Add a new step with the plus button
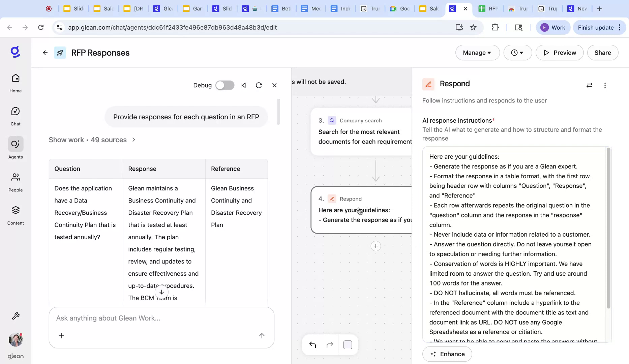This screenshot has width=629, height=364. point(376,246)
